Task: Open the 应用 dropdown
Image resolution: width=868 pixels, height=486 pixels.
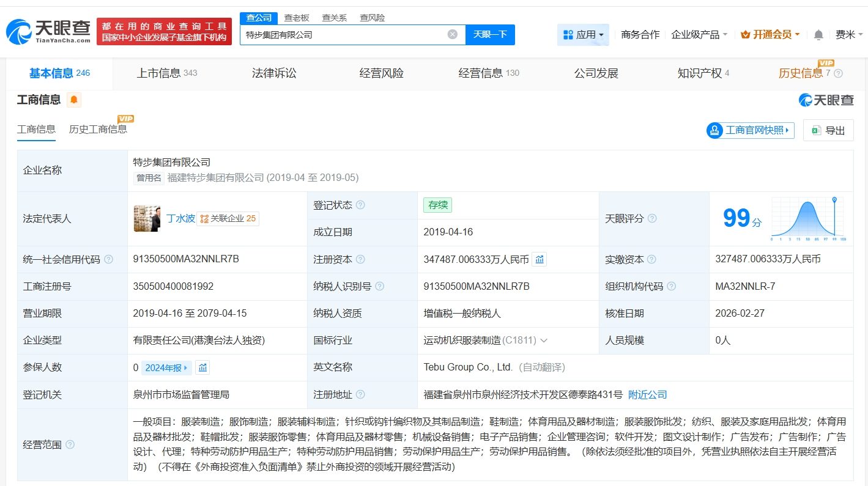Action: click(x=583, y=35)
